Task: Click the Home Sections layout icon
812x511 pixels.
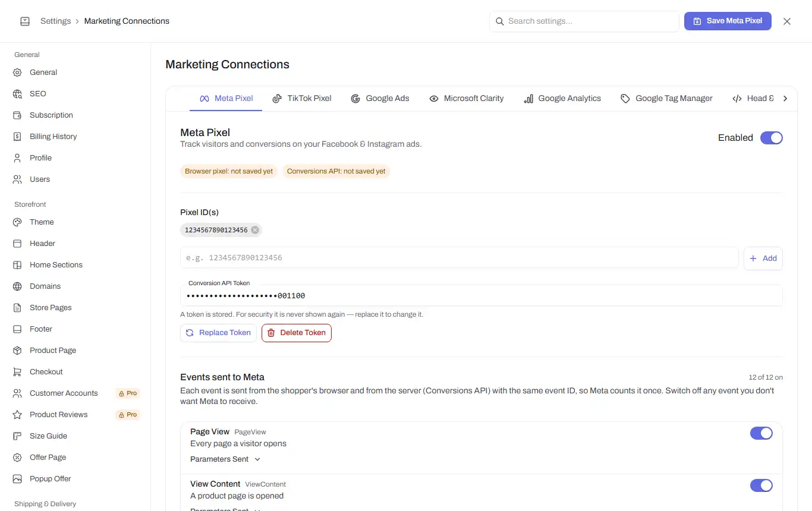Action: click(x=17, y=265)
